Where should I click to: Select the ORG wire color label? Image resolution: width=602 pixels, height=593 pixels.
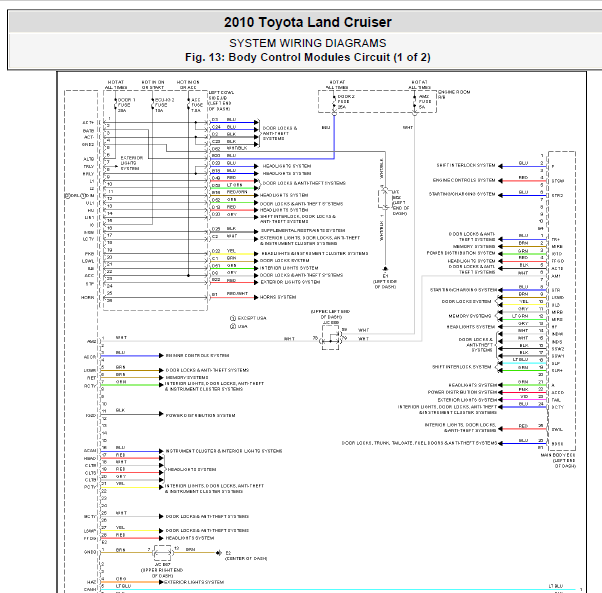coord(121,579)
